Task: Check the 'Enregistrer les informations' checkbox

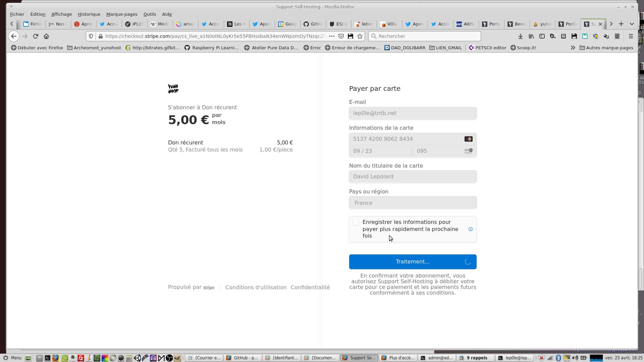Action: [x=356, y=222]
